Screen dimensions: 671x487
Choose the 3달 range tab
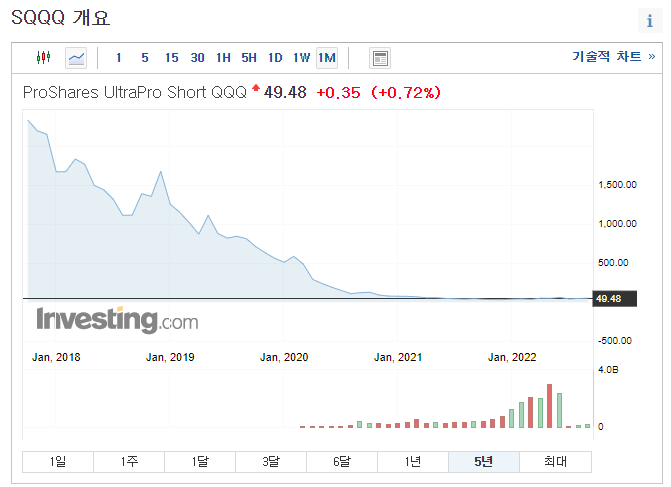pos(271,461)
